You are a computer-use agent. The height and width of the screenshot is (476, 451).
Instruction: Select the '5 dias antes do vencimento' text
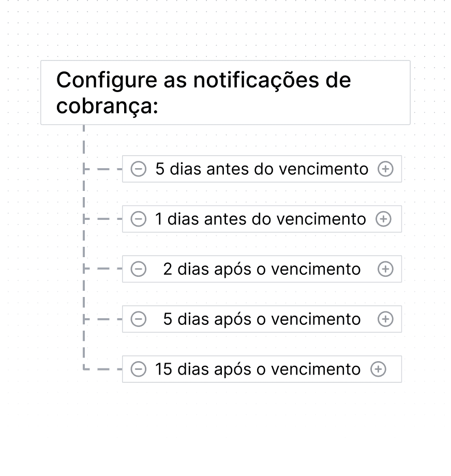[x=262, y=169]
